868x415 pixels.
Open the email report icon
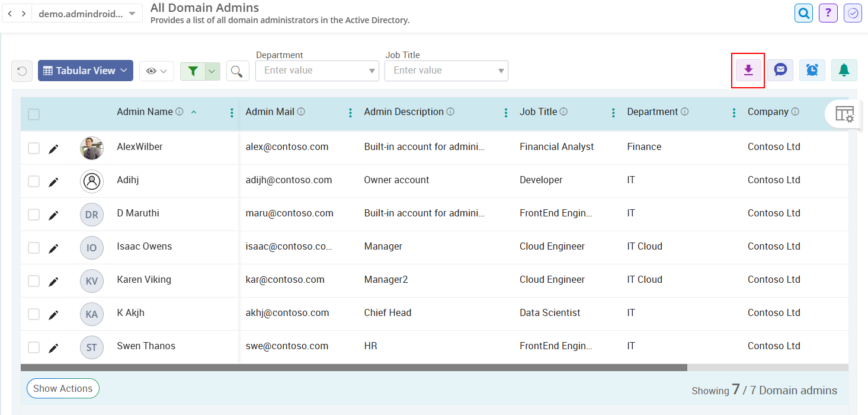(x=780, y=70)
